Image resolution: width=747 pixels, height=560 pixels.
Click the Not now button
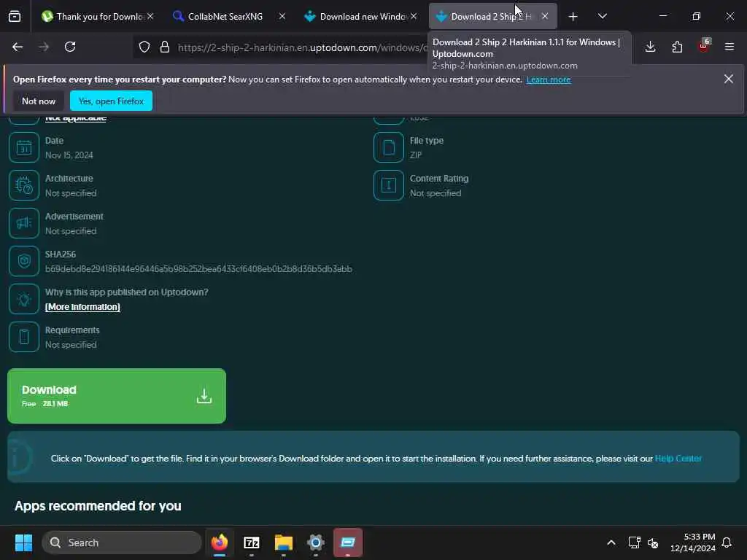(x=39, y=101)
